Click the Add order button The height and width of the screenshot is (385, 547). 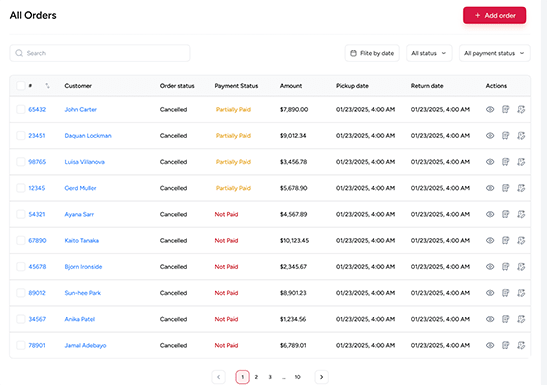[494, 15]
